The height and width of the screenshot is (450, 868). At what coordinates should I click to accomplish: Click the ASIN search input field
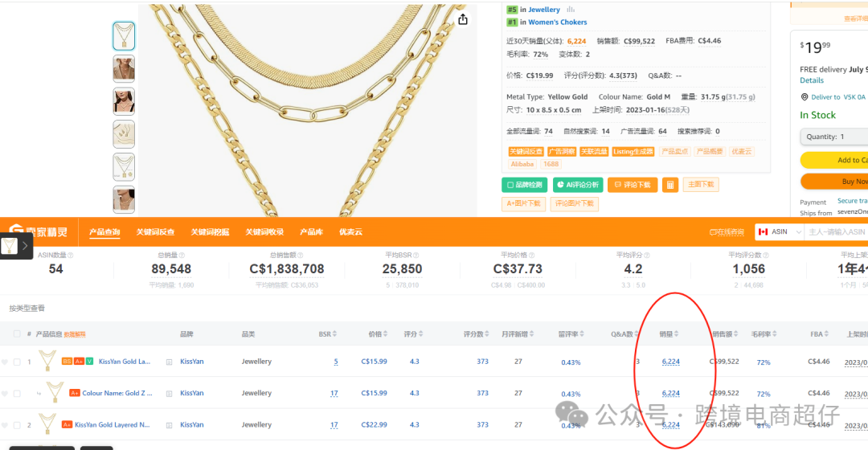(x=837, y=232)
